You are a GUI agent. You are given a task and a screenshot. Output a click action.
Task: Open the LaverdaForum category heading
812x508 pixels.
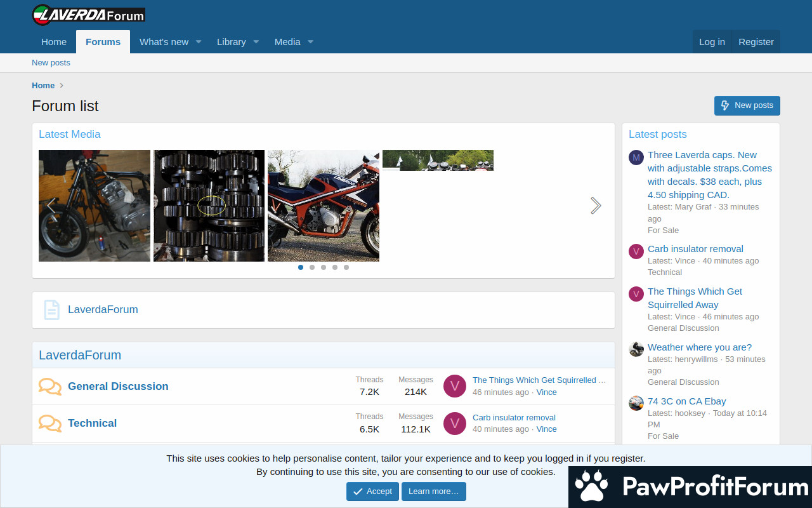pyautogui.click(x=80, y=356)
